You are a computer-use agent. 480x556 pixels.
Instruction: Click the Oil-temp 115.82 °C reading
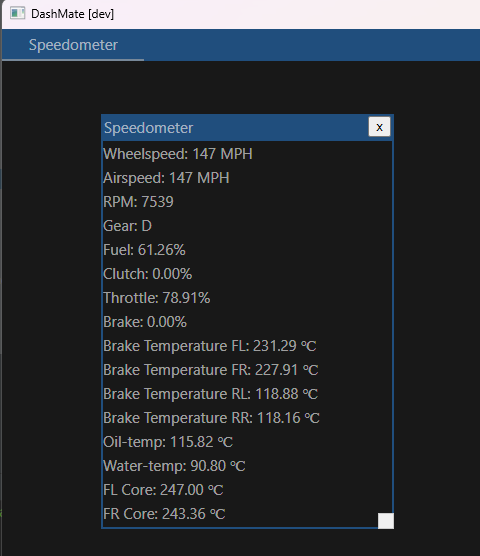(168, 442)
